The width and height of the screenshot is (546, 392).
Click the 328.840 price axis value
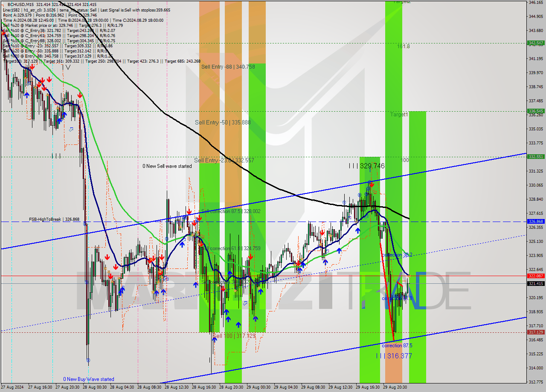(536, 199)
